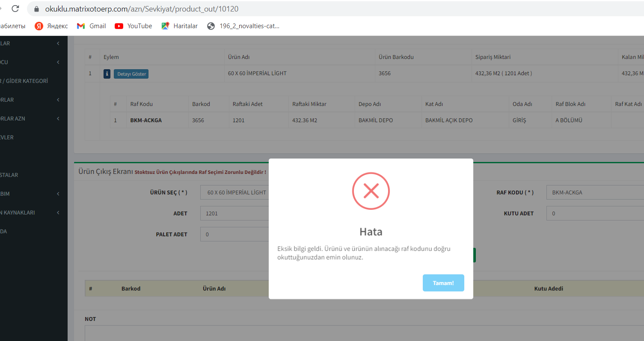Expand the BIM sidebar menu chevron
Image resolution: width=644 pixels, height=341 pixels.
tap(58, 194)
